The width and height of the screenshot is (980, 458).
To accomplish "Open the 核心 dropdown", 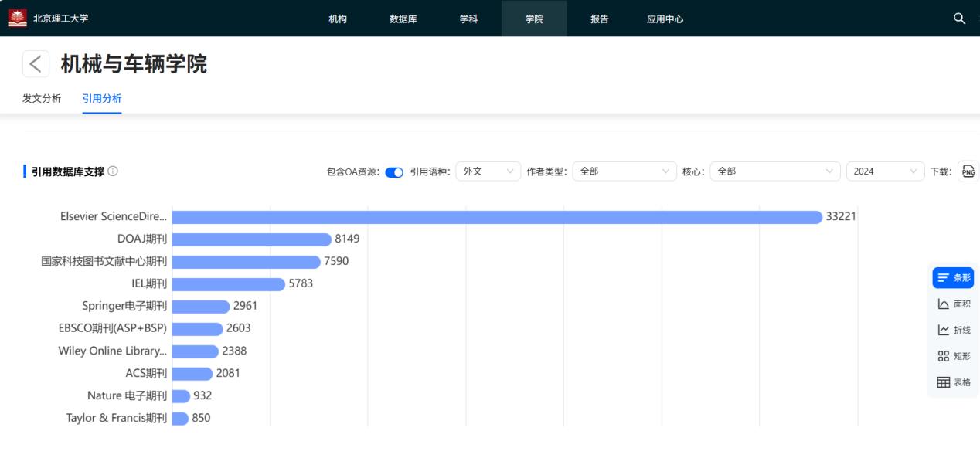I will (x=774, y=171).
